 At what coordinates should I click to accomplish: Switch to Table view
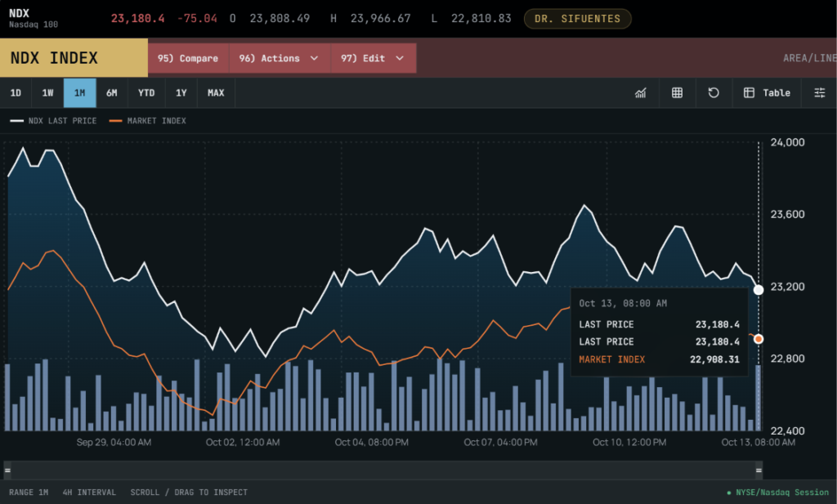pyautogui.click(x=767, y=93)
